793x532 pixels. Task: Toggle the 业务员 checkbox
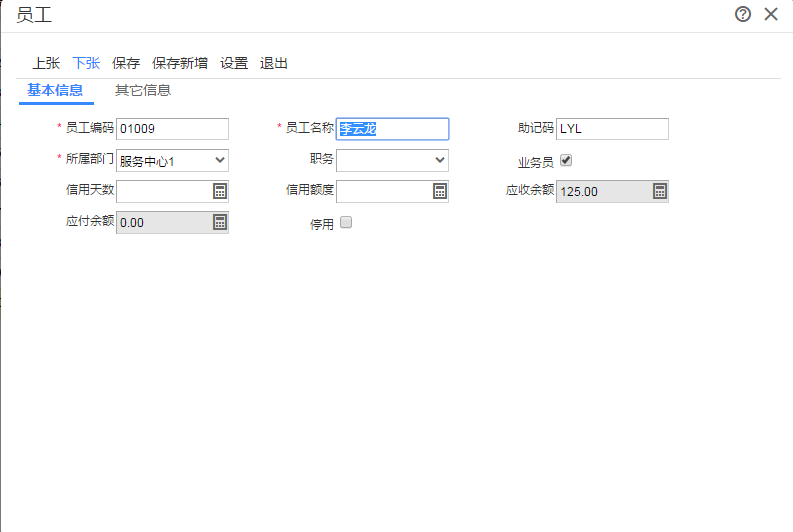coord(566,160)
